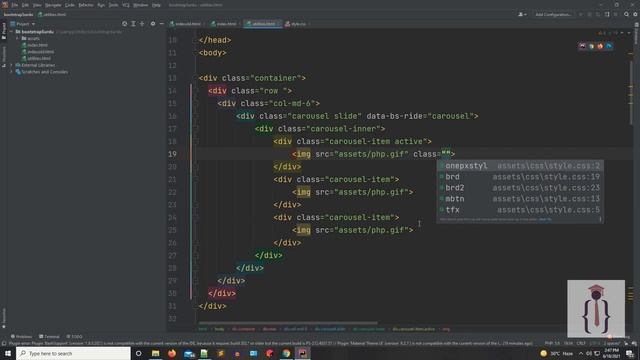
Task: Expand the assets folder
Action: (x=18, y=38)
